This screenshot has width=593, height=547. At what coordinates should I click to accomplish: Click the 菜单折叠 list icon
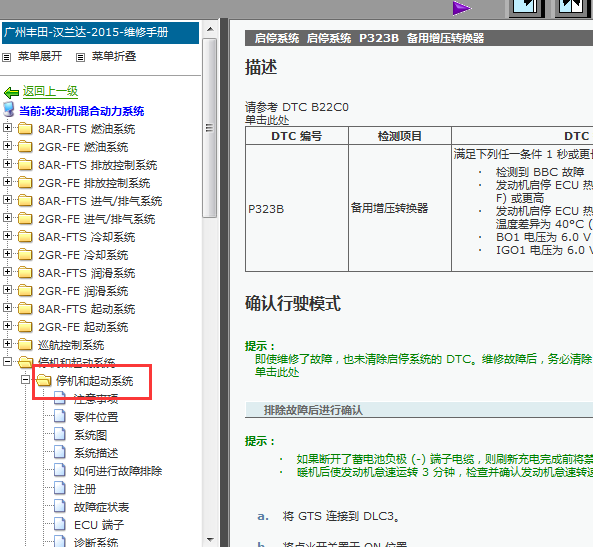(80, 57)
